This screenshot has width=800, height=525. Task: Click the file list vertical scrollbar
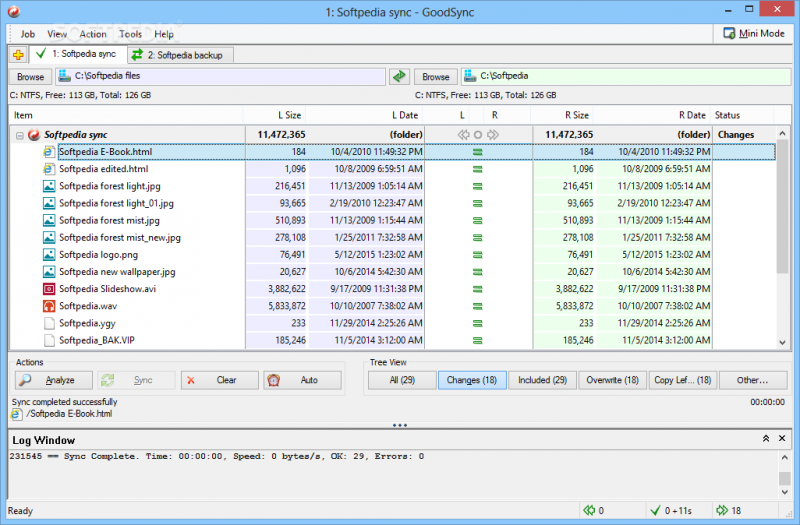[783, 240]
